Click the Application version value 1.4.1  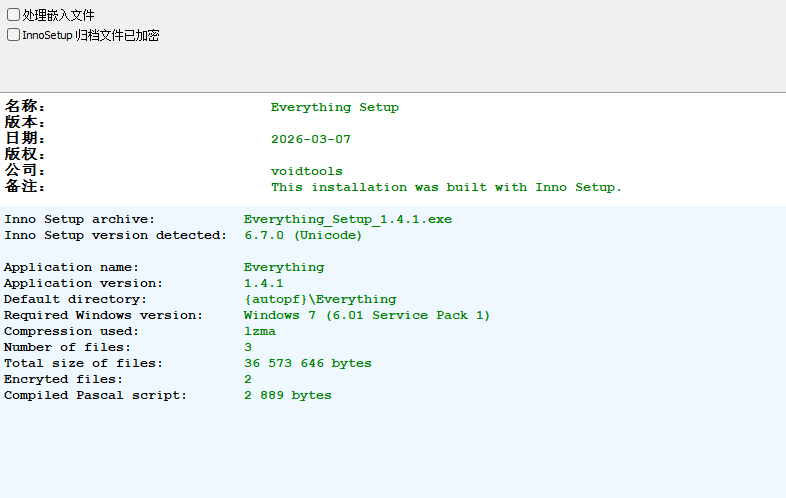[264, 283]
